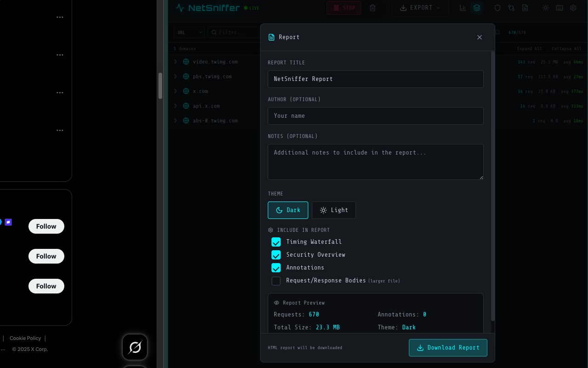Click the 'Annotations: 0' preview value
The image size is (588, 368).
coord(402,315)
